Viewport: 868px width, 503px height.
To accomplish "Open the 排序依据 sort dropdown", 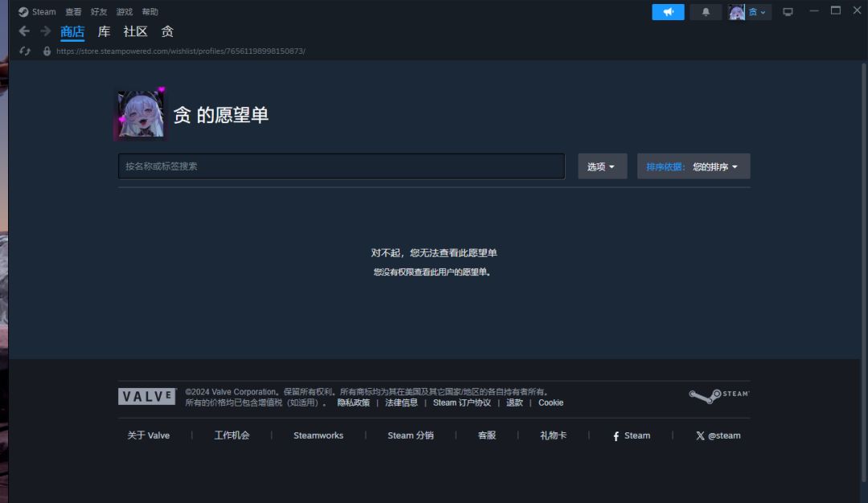I will (x=694, y=166).
